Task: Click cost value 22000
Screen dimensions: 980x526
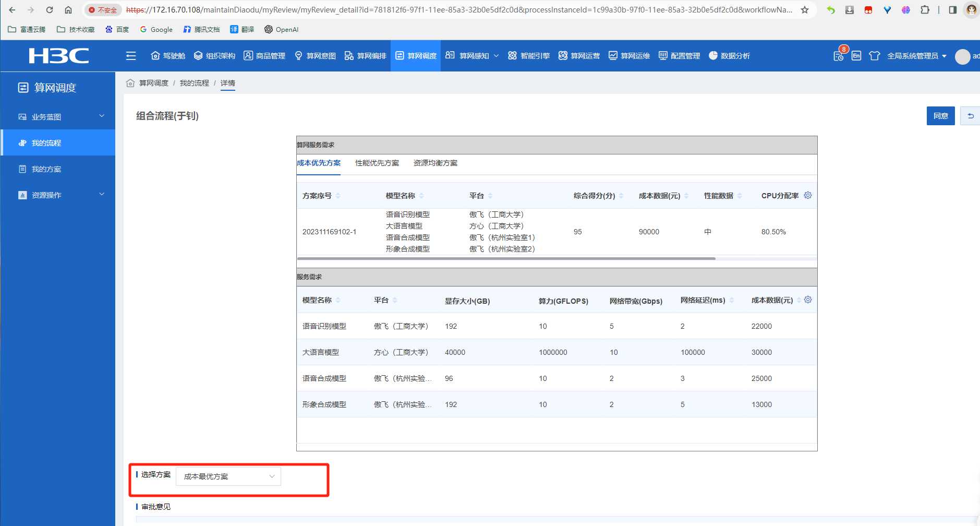Action: point(761,326)
